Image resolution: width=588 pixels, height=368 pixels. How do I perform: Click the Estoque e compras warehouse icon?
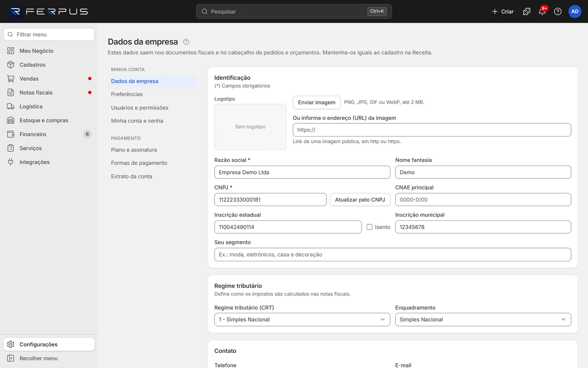(x=11, y=120)
